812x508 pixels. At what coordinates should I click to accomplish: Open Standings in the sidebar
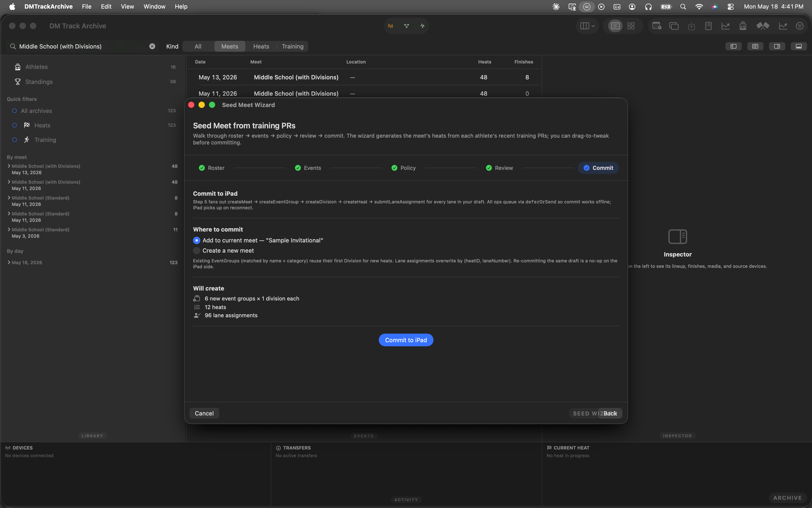click(93, 82)
